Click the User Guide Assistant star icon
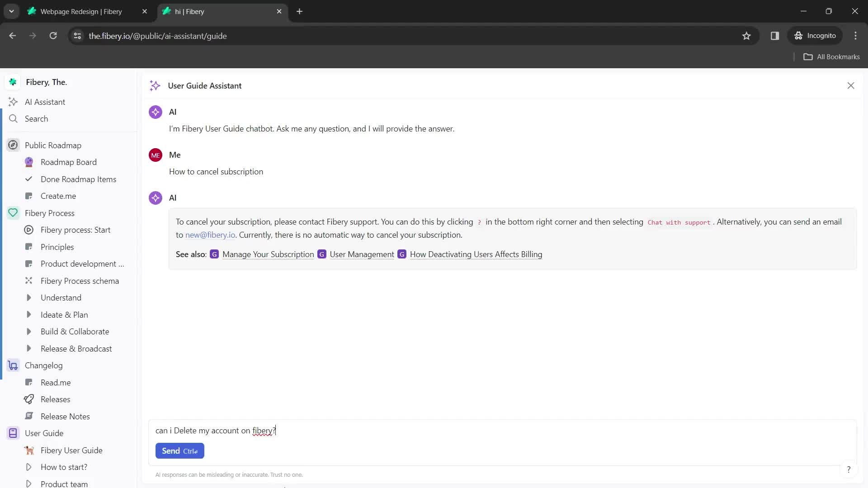 click(155, 85)
